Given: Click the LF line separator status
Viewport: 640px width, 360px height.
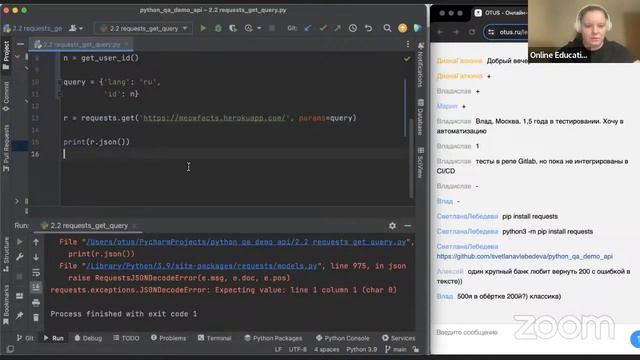Looking at the screenshot, I should (x=278, y=349).
